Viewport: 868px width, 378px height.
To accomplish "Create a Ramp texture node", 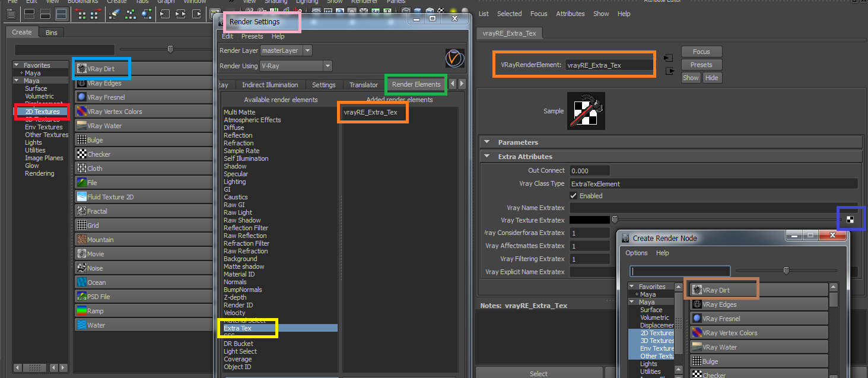I will [143, 311].
